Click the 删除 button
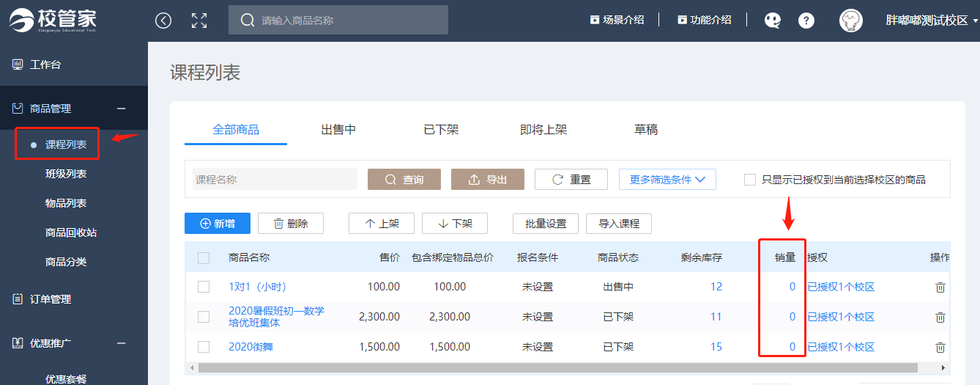Viewport: 980px width, 385px height. point(291,224)
